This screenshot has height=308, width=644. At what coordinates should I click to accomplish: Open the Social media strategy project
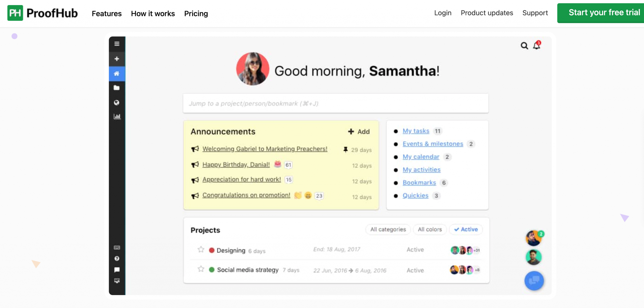[x=248, y=270]
